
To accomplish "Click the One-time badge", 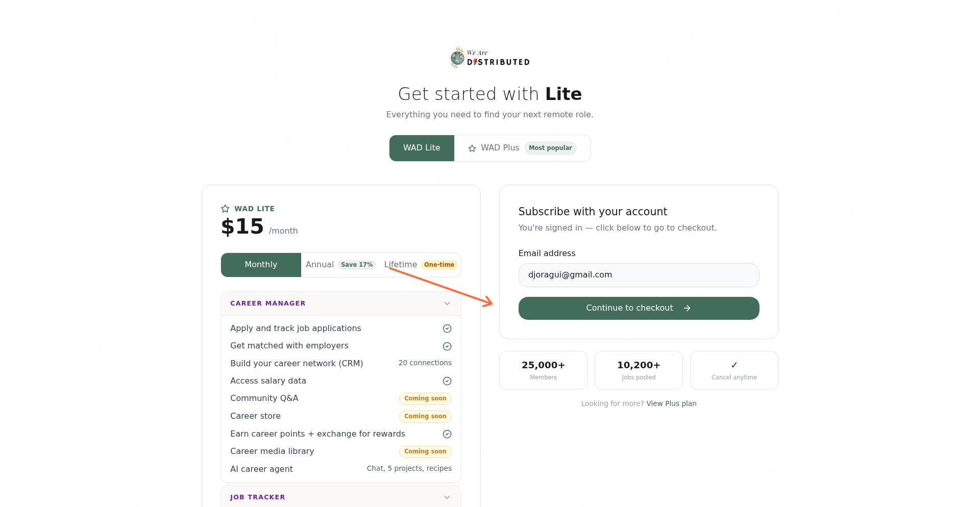I will (x=439, y=265).
